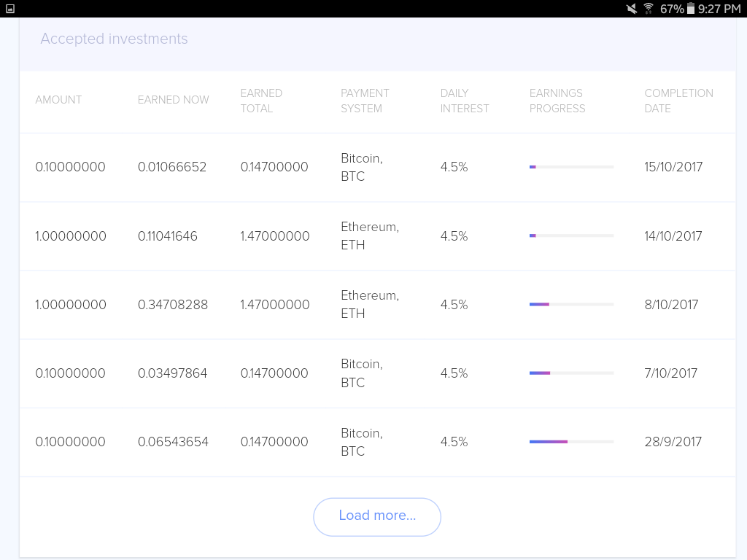
Task: Click the Daily Interest column header
Action: coord(465,101)
